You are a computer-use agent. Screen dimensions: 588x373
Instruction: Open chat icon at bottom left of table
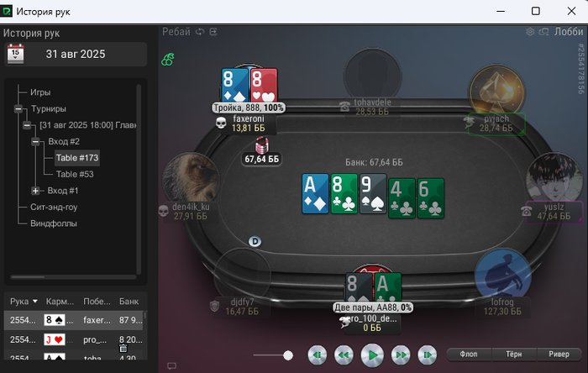pos(171,365)
